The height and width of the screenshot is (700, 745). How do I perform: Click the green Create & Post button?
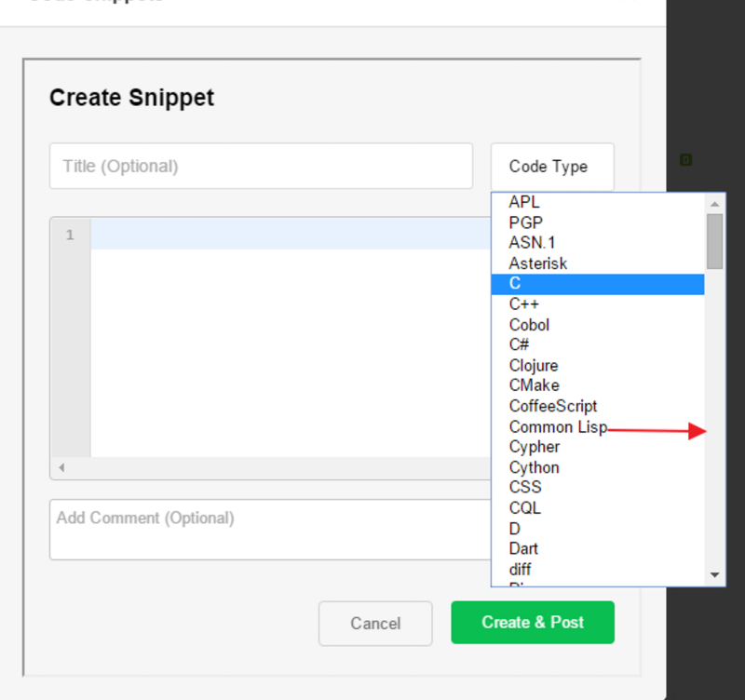[533, 623]
